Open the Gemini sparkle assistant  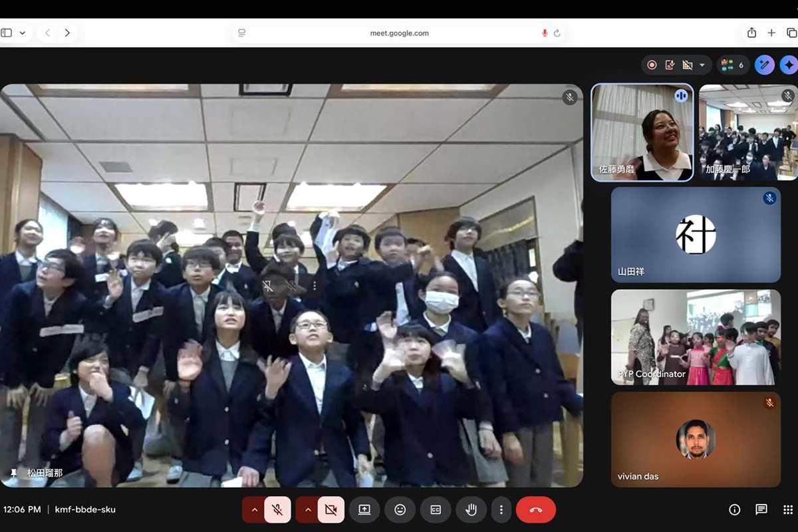point(789,65)
